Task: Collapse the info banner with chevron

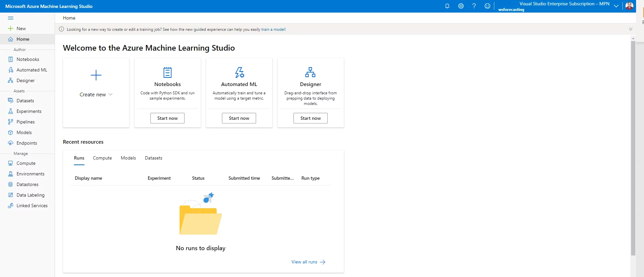Action: point(631,29)
